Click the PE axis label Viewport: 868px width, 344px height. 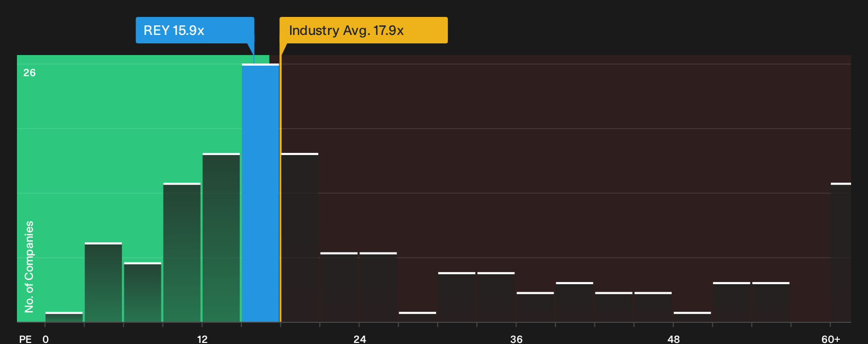tap(25, 339)
